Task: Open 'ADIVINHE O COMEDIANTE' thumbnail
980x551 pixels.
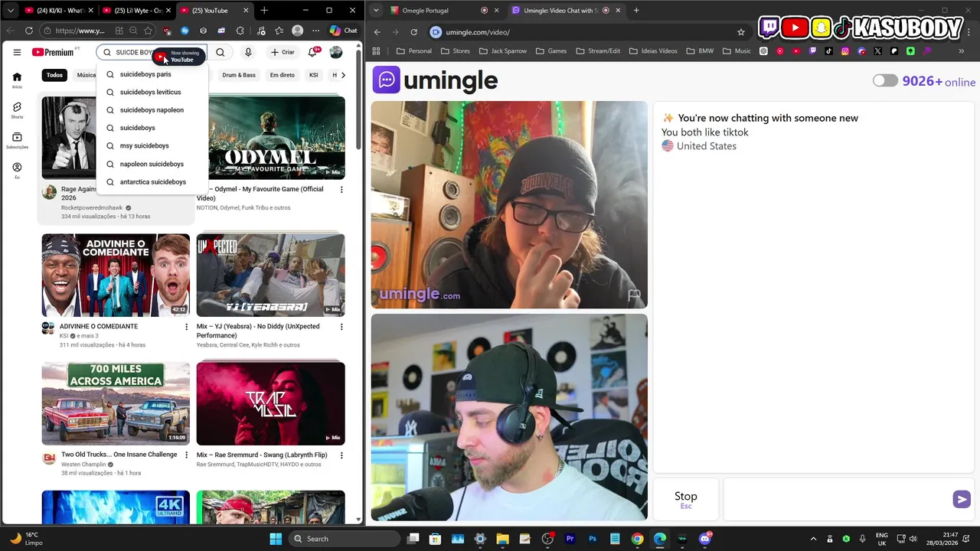Action: tap(116, 275)
